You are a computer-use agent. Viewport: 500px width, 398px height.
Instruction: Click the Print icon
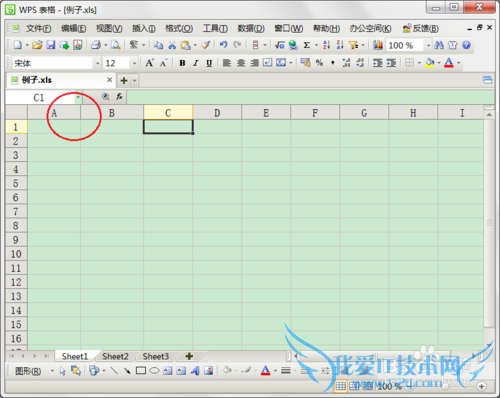pyautogui.click(x=96, y=45)
